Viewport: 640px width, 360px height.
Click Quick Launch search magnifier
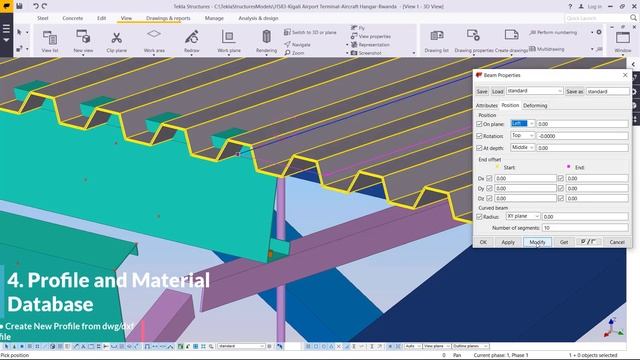point(633,18)
